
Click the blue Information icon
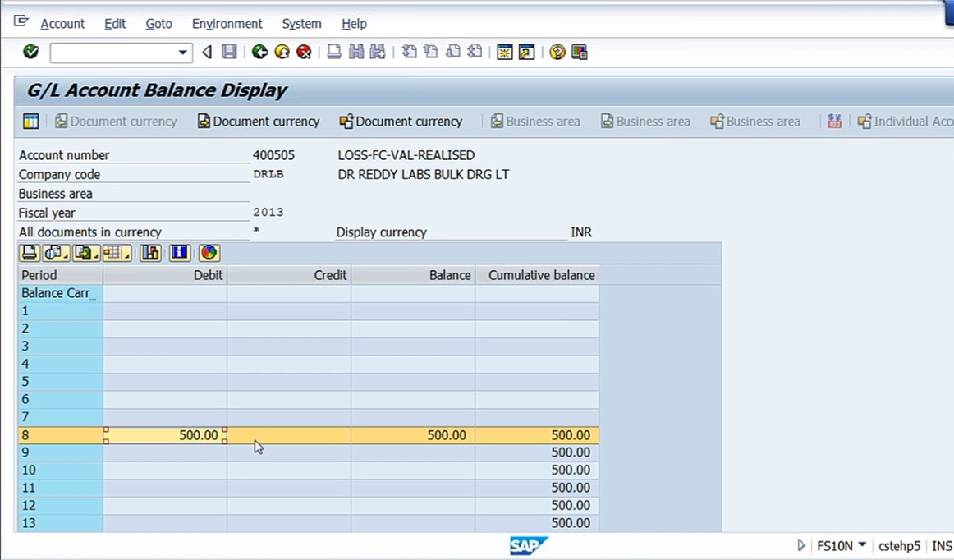(180, 253)
